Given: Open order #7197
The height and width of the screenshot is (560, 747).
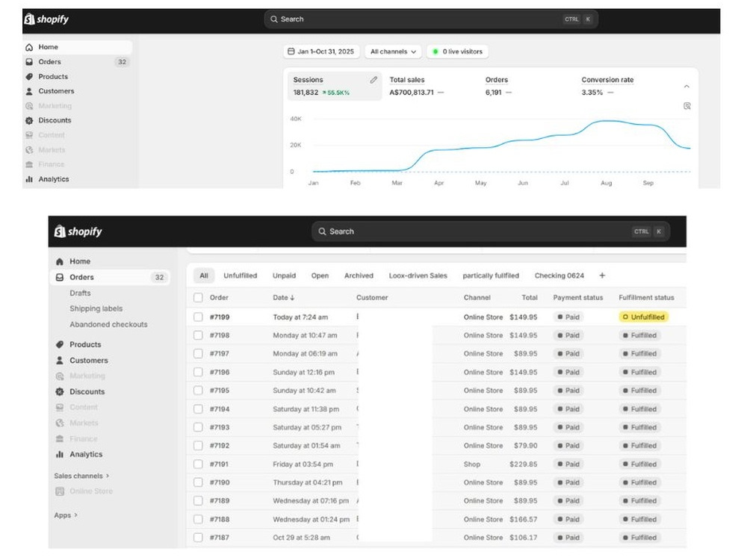Looking at the screenshot, I should coord(220,354).
